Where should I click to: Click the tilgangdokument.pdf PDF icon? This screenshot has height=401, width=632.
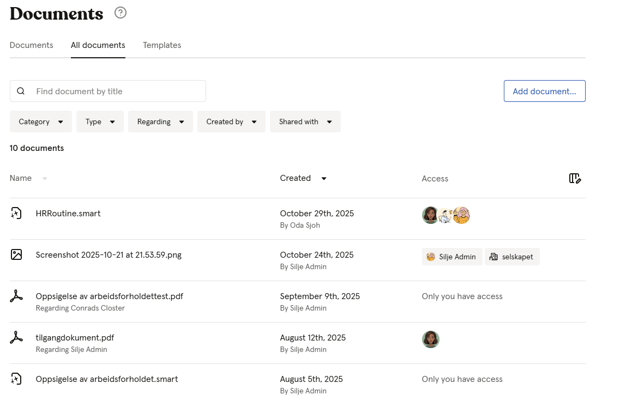click(x=16, y=338)
